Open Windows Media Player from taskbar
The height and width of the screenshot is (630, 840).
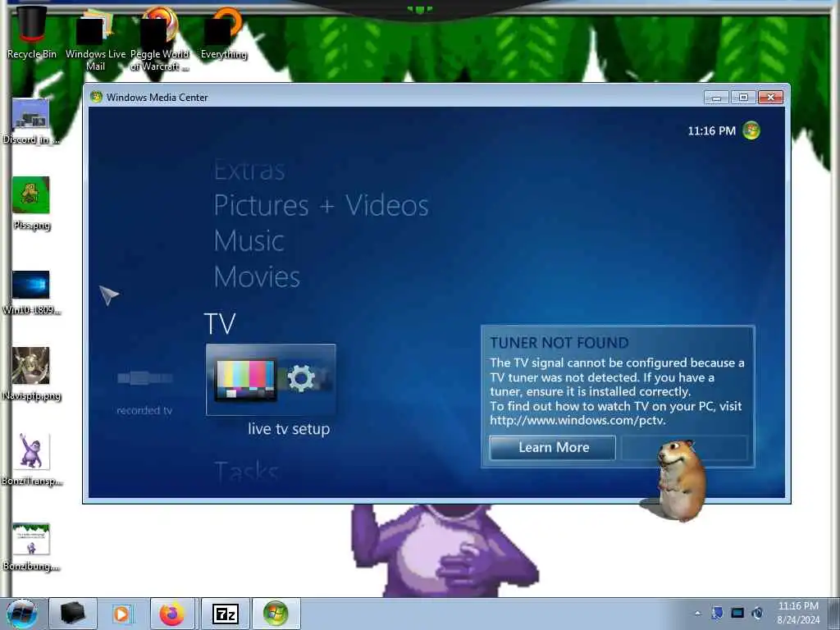(121, 614)
